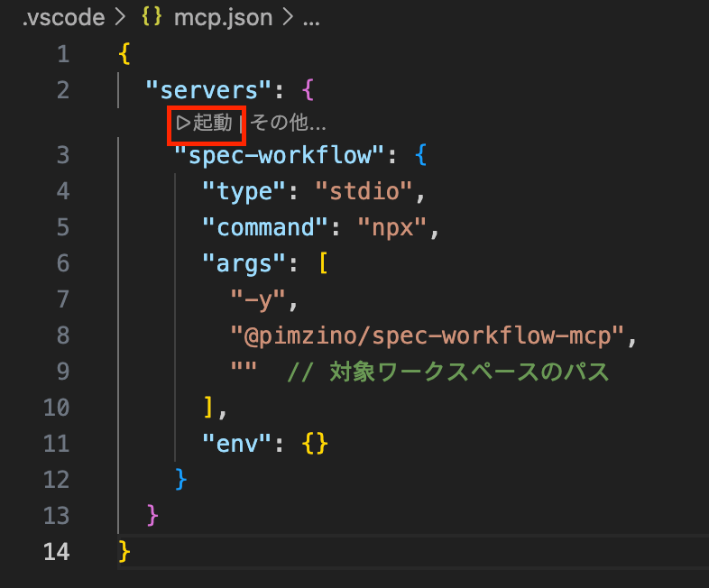Click the "npx" value string

click(x=392, y=227)
